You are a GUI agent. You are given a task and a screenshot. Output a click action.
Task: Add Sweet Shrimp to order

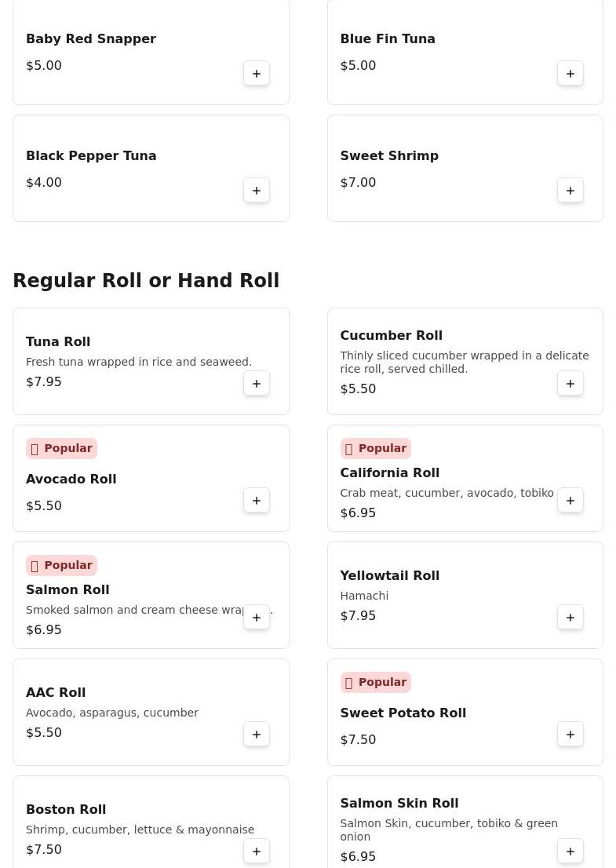point(570,191)
